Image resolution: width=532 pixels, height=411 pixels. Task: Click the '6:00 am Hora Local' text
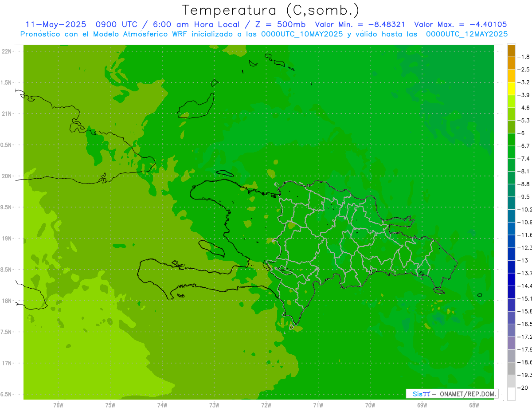196,24
